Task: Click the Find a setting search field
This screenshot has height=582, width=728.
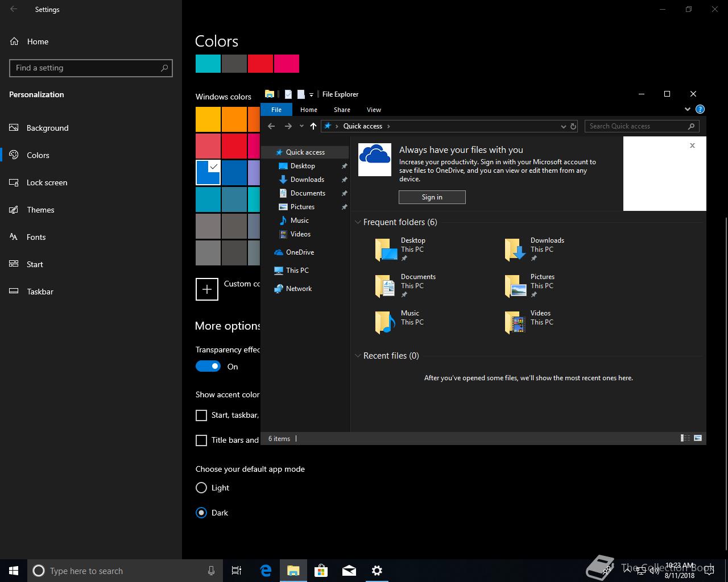Action: (91, 68)
